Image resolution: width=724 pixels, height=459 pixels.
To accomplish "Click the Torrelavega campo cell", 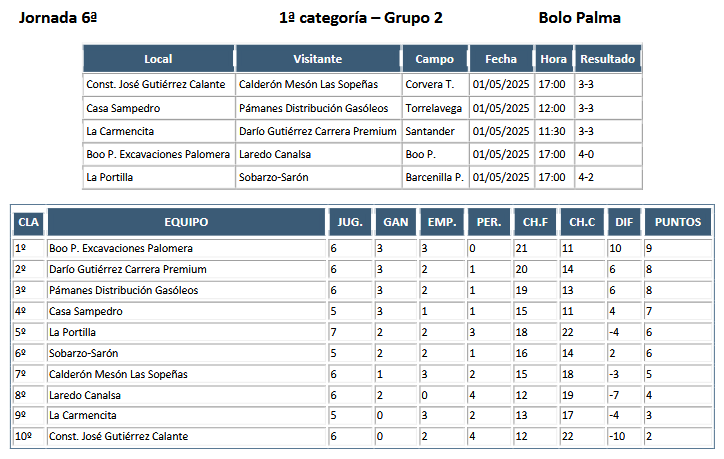I will pyautogui.click(x=434, y=108).
